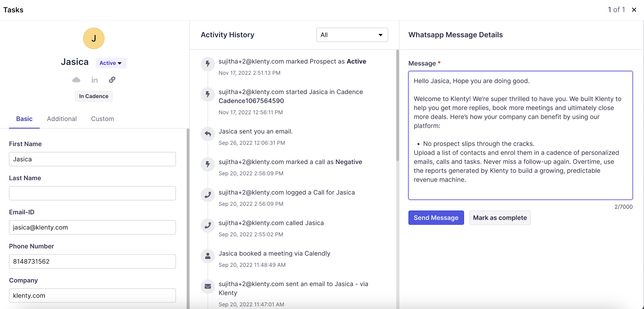The width and height of the screenshot is (644, 309).
Task: Open the LinkedIn profile icon
Action: 95,80
